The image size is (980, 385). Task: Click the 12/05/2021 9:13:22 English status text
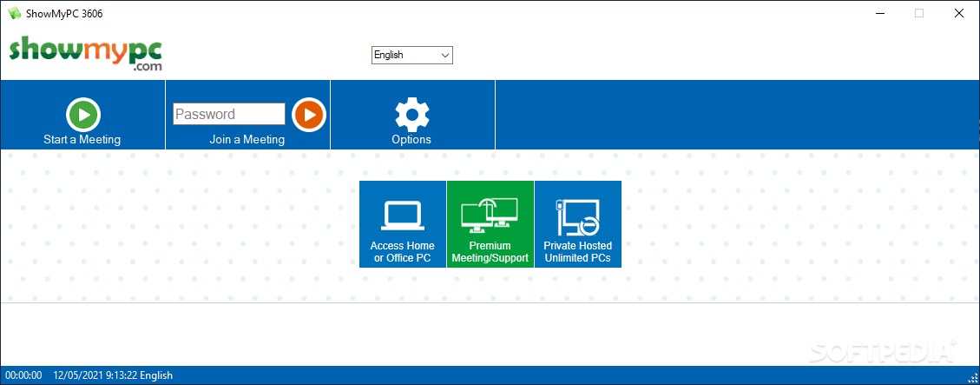tap(113, 375)
